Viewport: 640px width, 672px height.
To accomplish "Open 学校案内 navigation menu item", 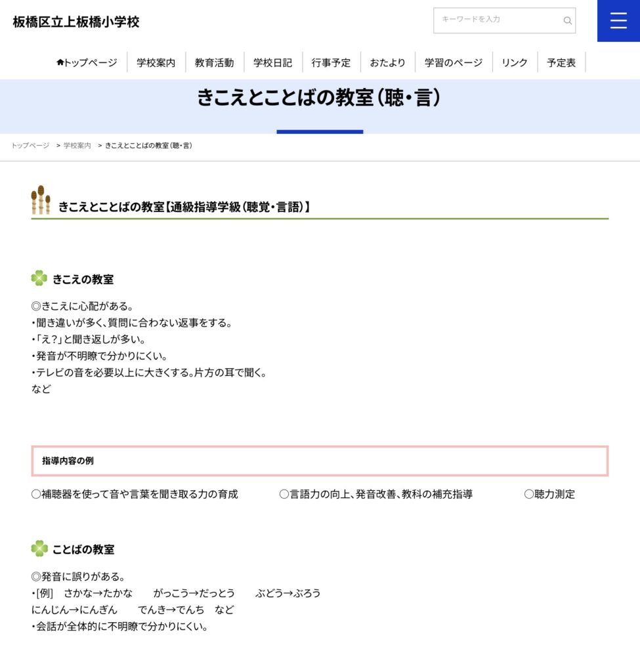I will (x=156, y=62).
